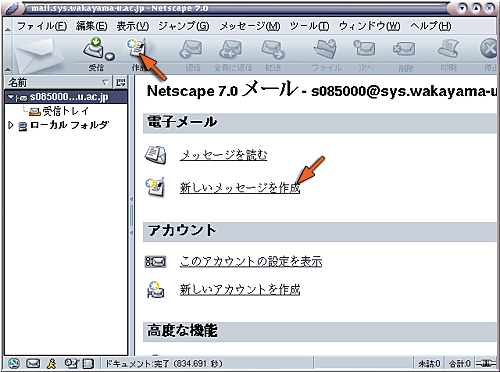Open Navigator from the status bar icon
Viewport: 500px width, 372px height.
tap(14, 363)
